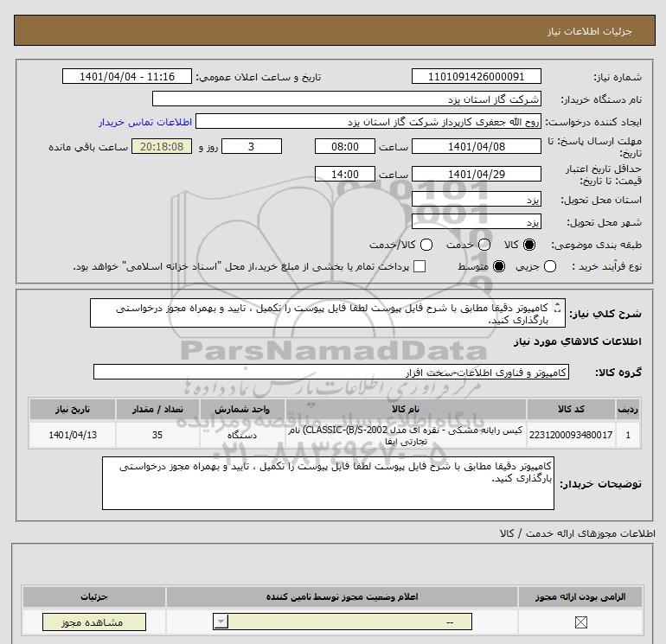Select the خدمت radio button
This screenshot has height=644, width=666.
484,245
